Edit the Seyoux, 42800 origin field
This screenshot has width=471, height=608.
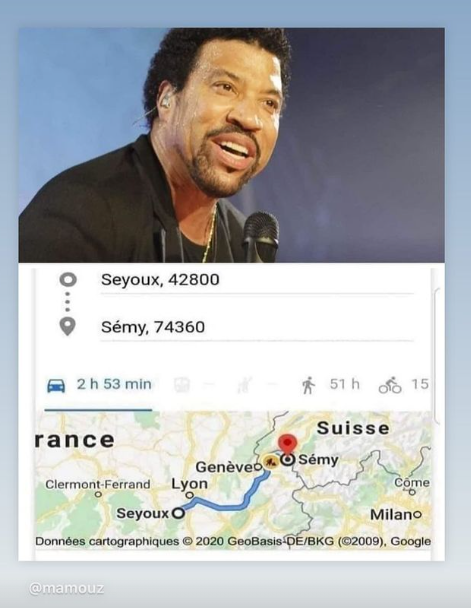point(257,280)
